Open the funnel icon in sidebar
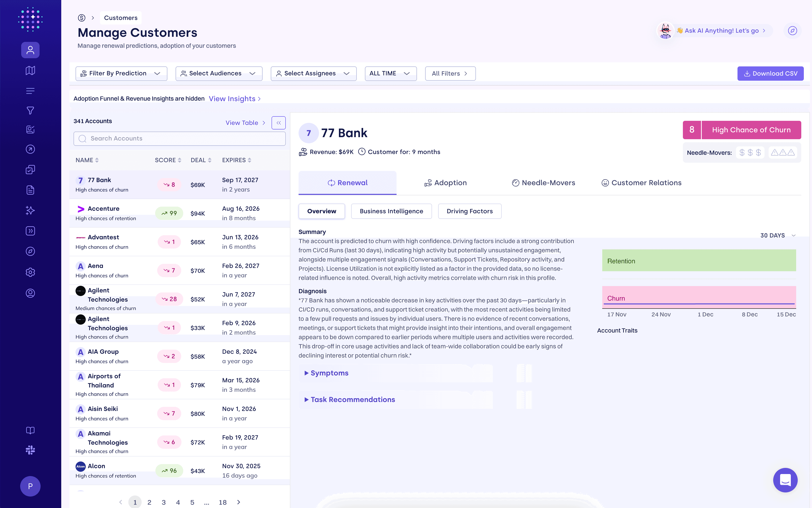Viewport: 812px width, 508px height. [30, 110]
